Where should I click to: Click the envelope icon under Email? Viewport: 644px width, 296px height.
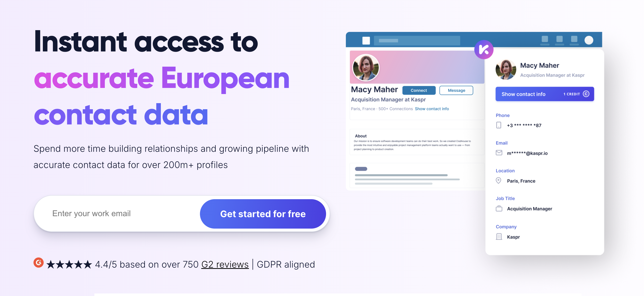499,153
